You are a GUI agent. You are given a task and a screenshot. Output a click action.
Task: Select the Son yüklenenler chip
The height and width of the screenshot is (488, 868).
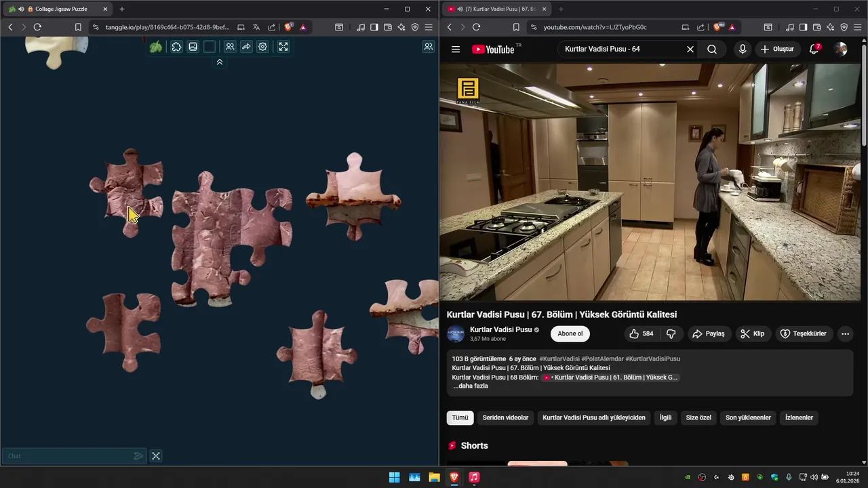point(748,418)
